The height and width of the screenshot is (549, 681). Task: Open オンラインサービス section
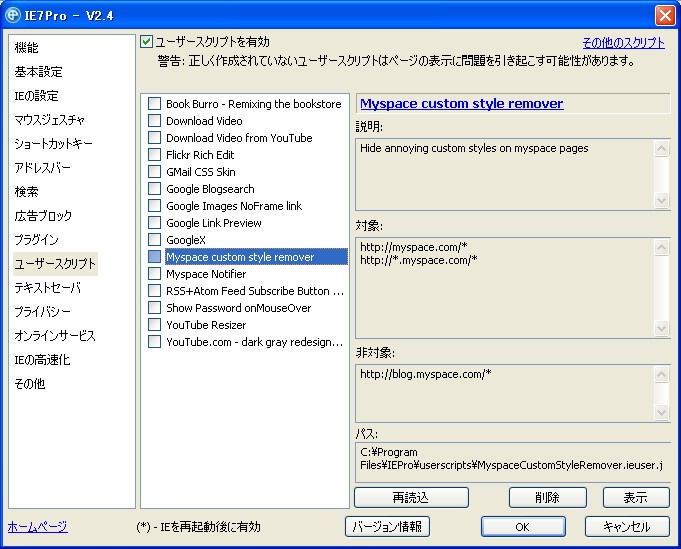55,335
